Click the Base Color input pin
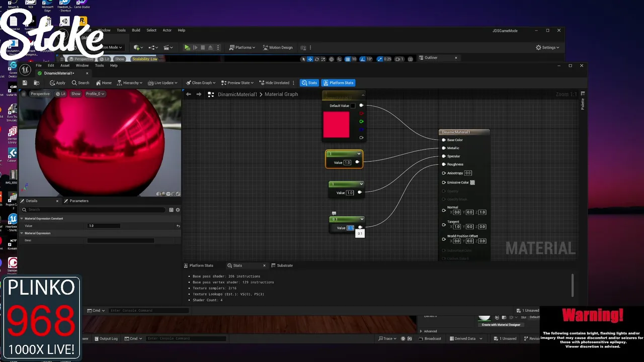The height and width of the screenshot is (362, 644). [443, 140]
